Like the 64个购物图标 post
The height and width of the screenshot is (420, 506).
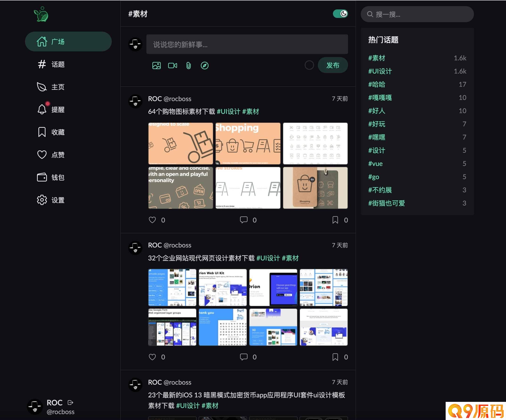152,220
